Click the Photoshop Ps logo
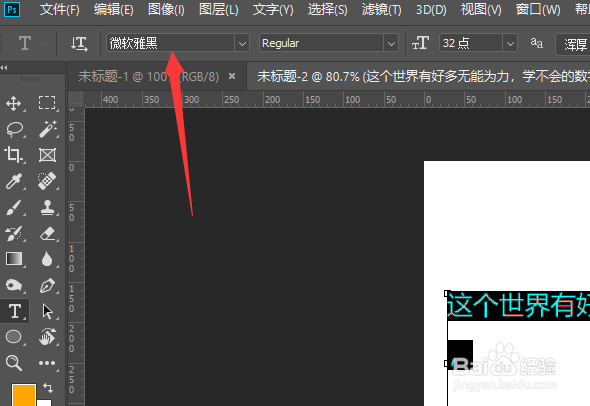 click(12, 9)
